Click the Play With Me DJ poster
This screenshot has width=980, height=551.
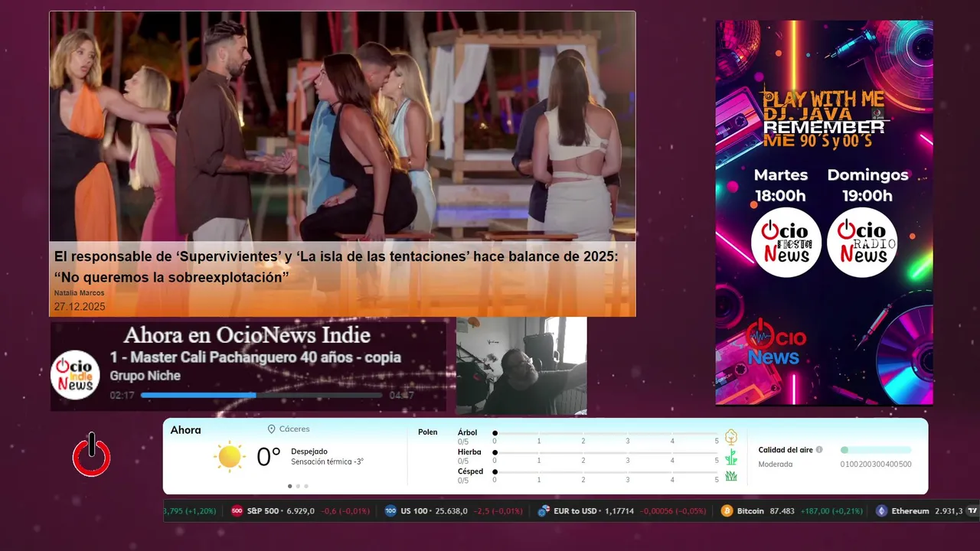pos(825,213)
